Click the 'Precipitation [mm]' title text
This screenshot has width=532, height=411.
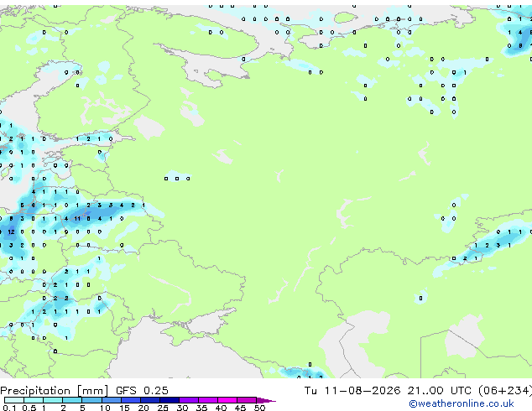55,391
